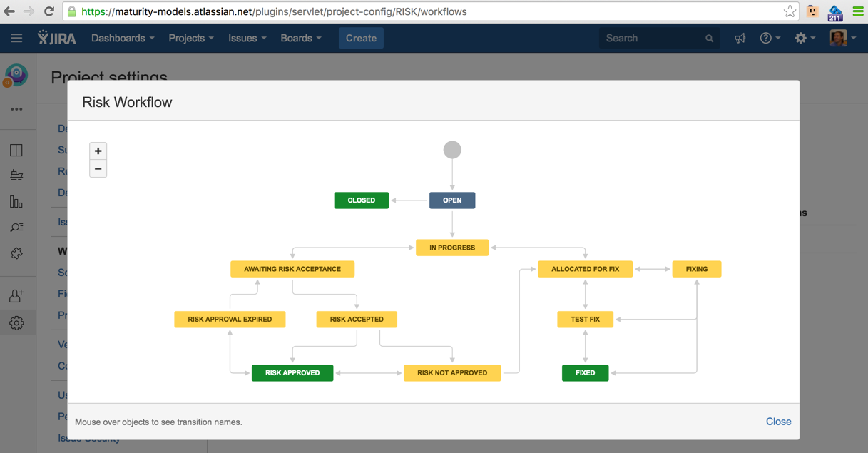Open the help question mark menu

coord(769,39)
